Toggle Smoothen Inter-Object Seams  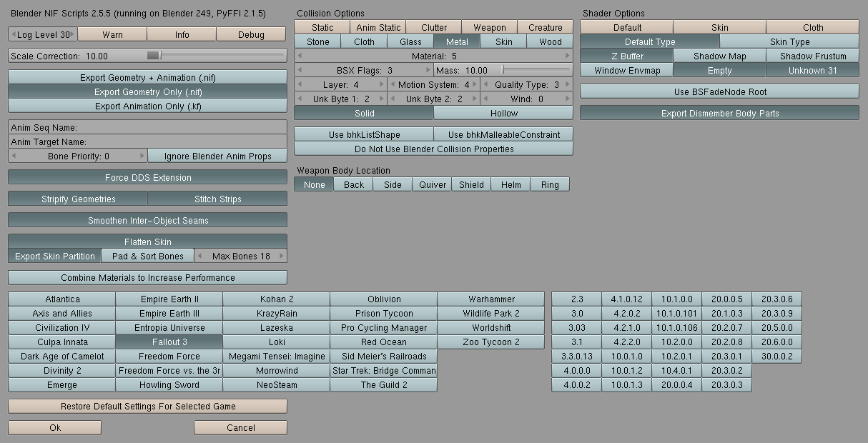pos(147,220)
